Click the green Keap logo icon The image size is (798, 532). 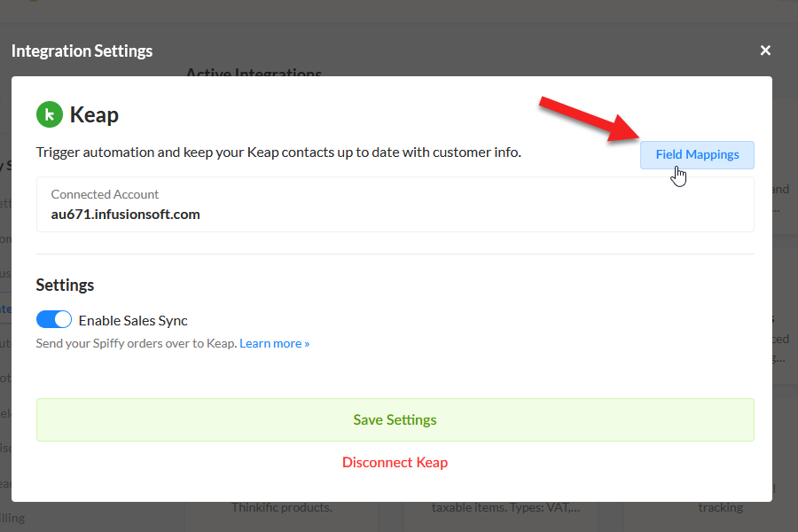click(x=50, y=114)
